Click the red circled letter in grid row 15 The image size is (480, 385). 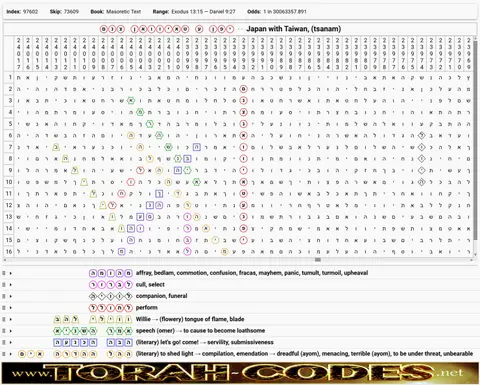[x=243, y=240]
